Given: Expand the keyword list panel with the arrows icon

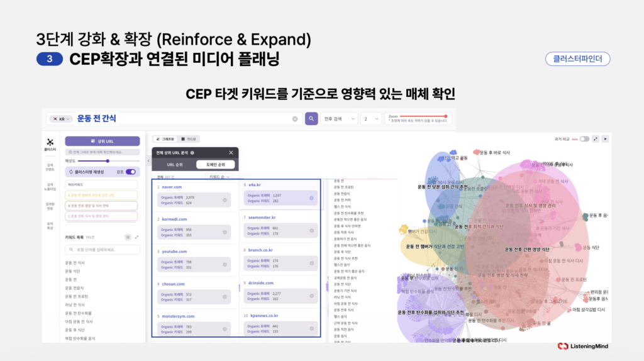Looking at the screenshot, I should pos(136,237).
